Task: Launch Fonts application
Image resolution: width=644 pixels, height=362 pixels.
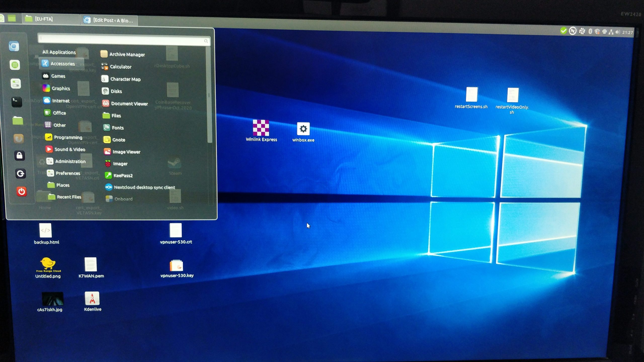Action: click(x=113, y=127)
